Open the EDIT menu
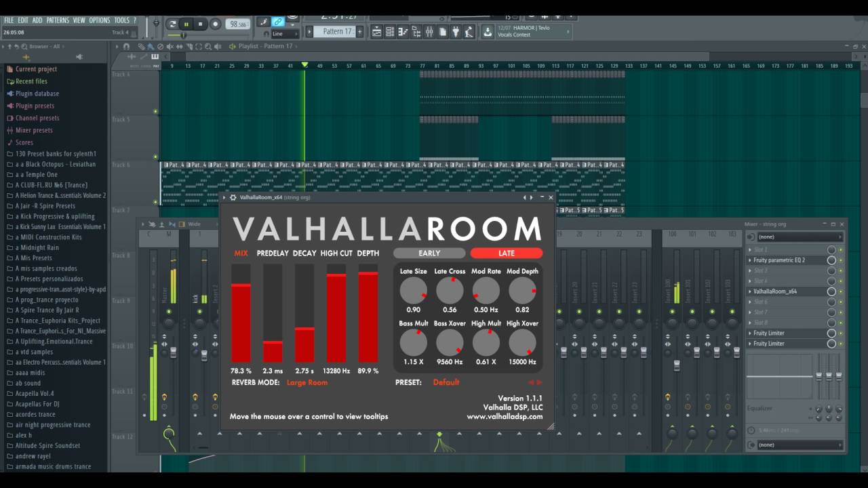The width and height of the screenshot is (868, 488). tap(23, 20)
